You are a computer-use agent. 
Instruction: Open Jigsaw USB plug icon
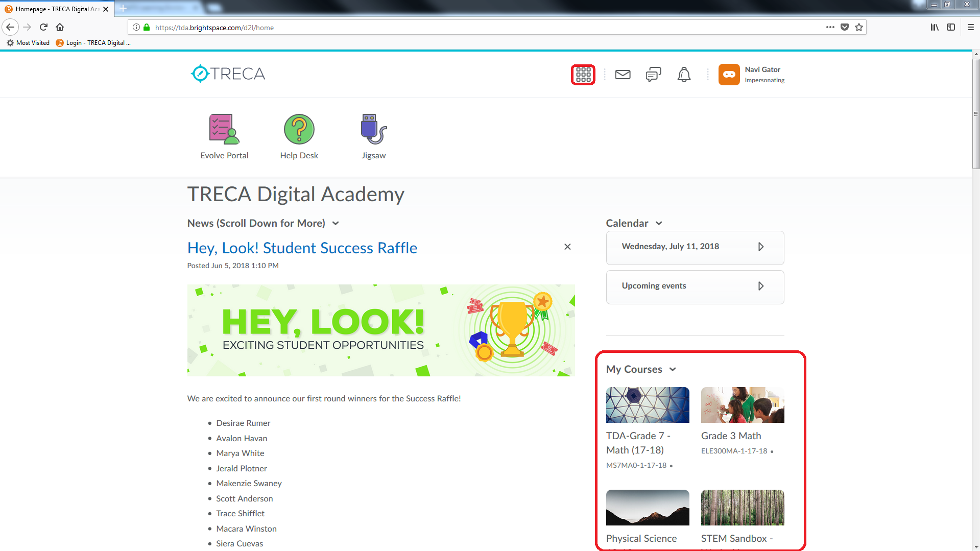point(373,129)
